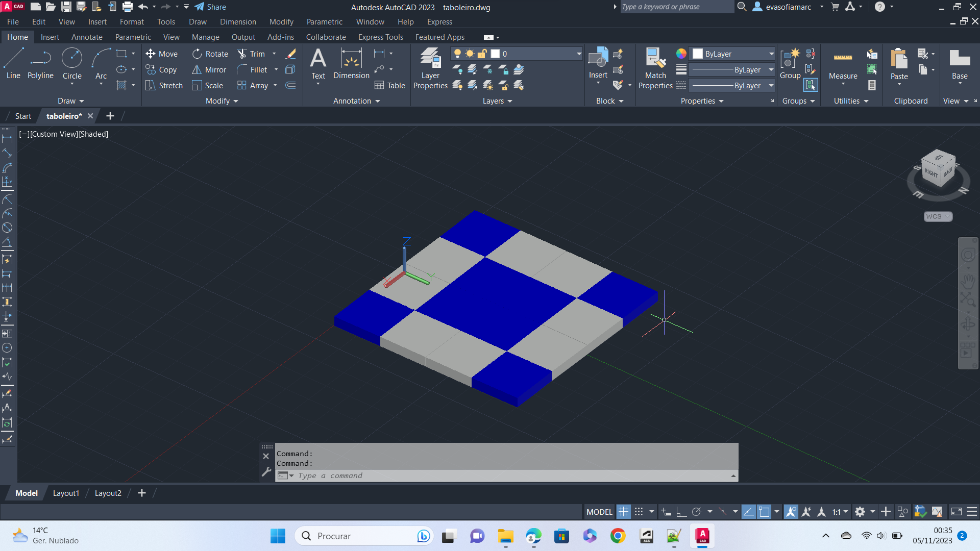
Task: Expand the Draw panel
Action: coord(70,101)
